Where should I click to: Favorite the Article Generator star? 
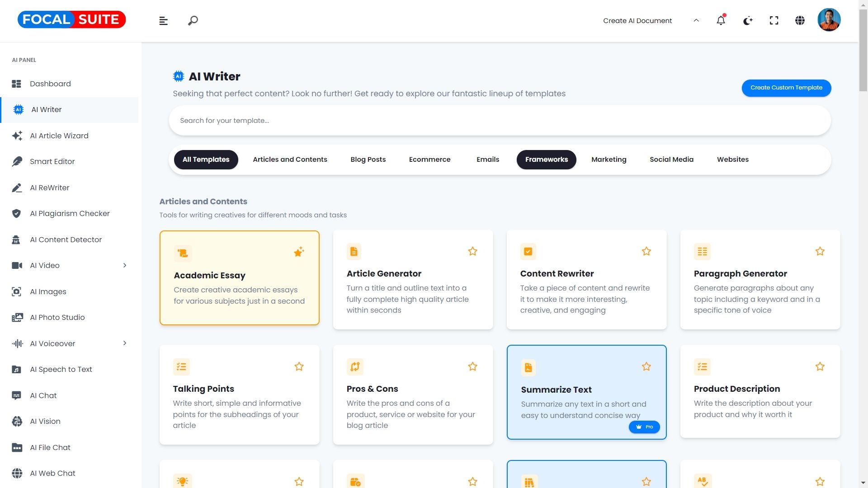(x=472, y=251)
